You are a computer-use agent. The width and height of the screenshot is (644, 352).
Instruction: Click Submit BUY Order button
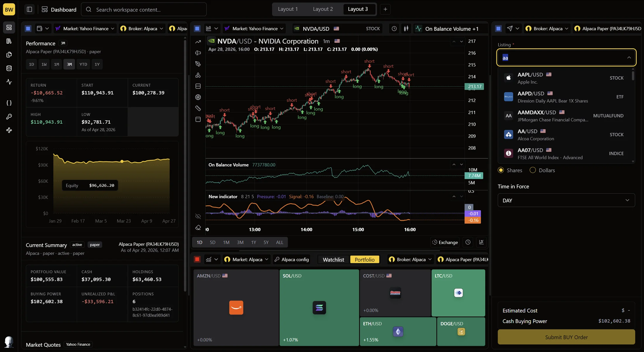pyautogui.click(x=566, y=337)
